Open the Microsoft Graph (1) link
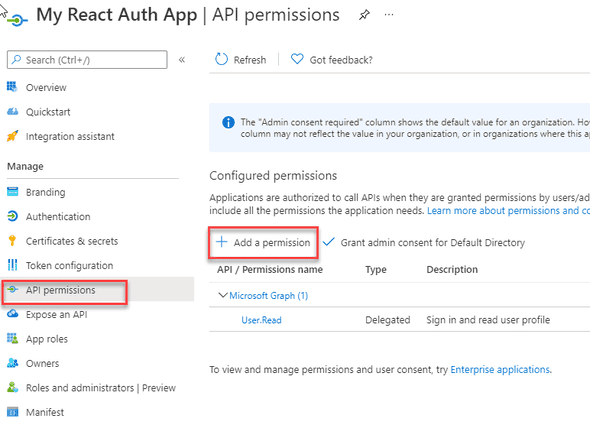Image resolution: width=590 pixels, height=425 pixels. coord(268,296)
